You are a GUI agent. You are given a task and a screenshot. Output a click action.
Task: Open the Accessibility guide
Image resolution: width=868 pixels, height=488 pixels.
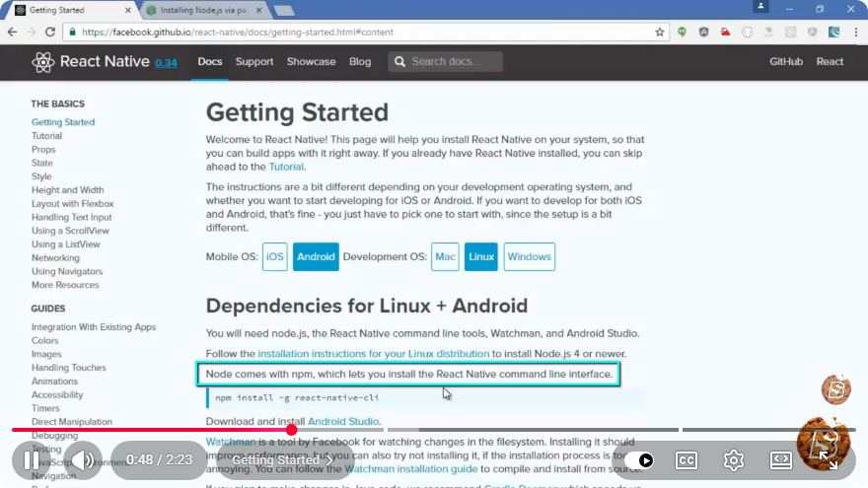pos(57,394)
